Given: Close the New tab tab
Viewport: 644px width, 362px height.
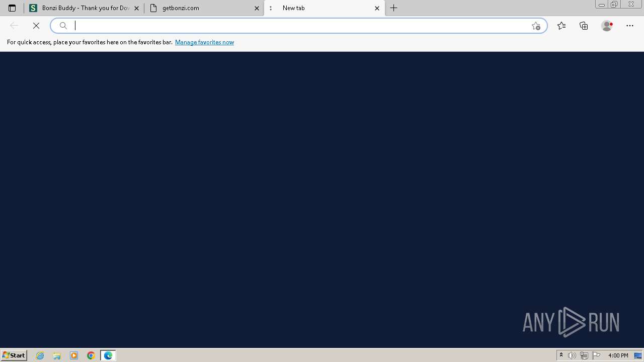Looking at the screenshot, I should pyautogui.click(x=377, y=8).
